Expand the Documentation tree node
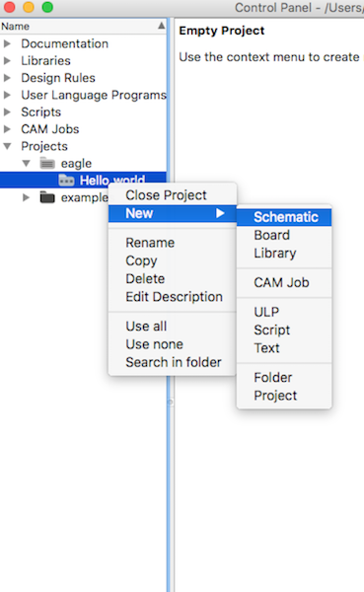Viewport: 364px width, 592px height. pyautogui.click(x=7, y=43)
